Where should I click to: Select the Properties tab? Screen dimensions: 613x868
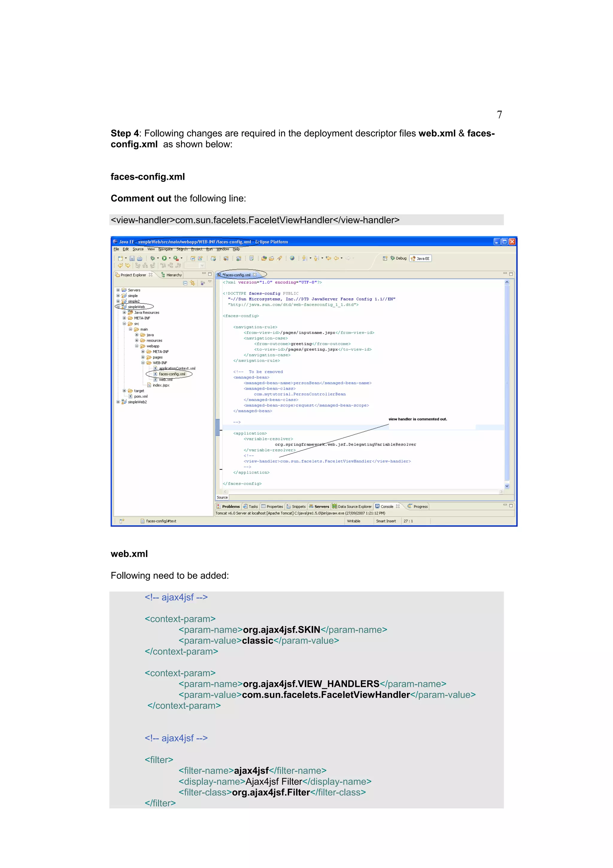(x=272, y=506)
